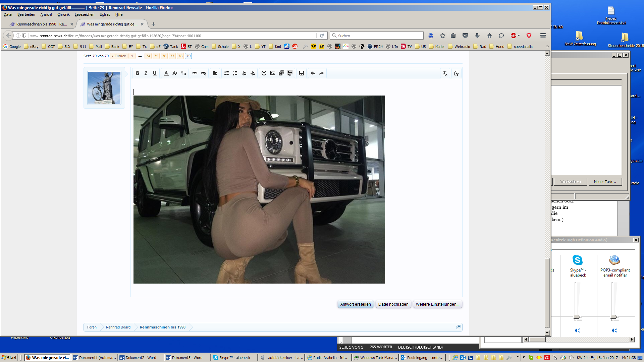Open the Adblock Plus dropdown arrow

click(519, 36)
